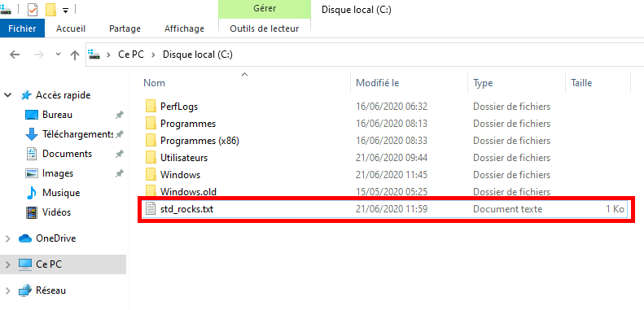Switch to the Affichage ribbon tab
This screenshot has height=310, width=644.
coord(185,28)
